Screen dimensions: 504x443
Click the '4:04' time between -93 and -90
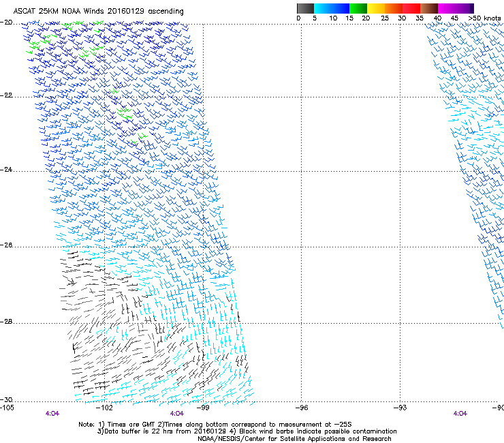460,414
